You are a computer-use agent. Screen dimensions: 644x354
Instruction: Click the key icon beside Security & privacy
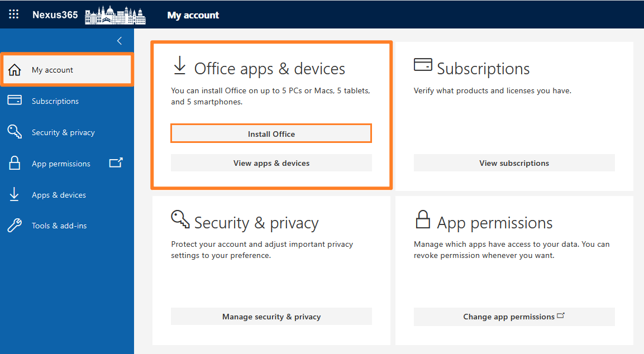click(x=15, y=131)
